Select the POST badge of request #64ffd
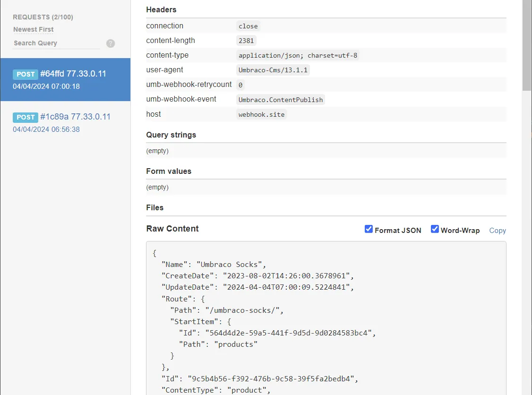 point(26,74)
